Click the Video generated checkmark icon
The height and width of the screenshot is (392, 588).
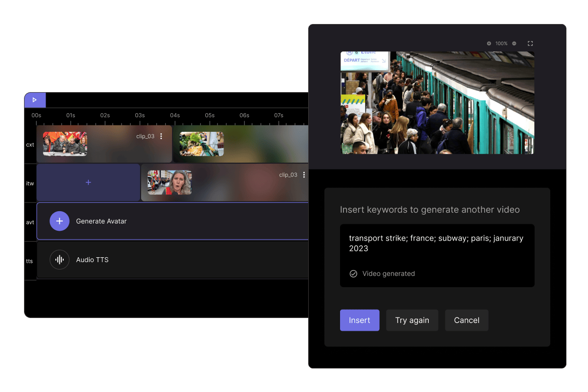[353, 274]
